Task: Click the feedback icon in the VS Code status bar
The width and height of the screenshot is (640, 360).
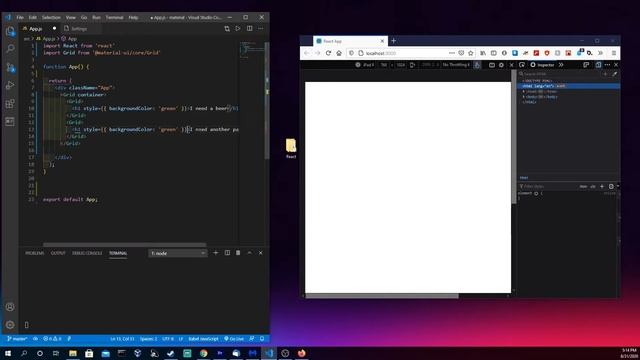Action: (x=252, y=339)
